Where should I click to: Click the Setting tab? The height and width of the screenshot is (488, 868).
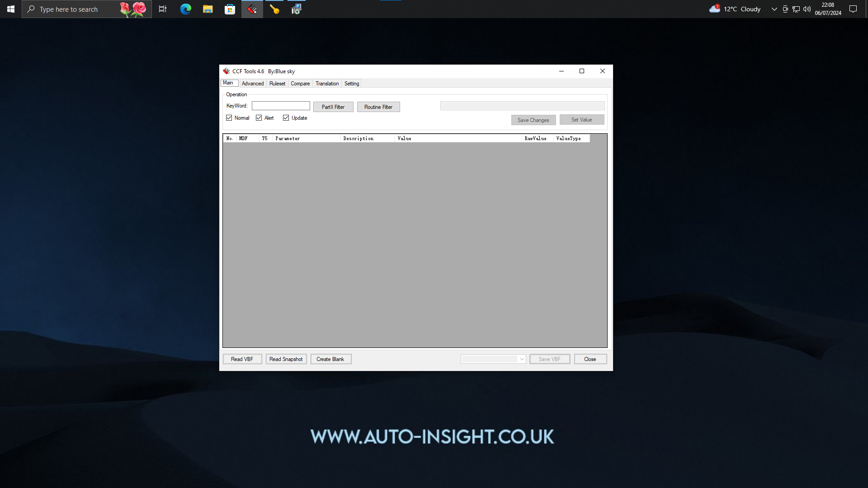351,84
